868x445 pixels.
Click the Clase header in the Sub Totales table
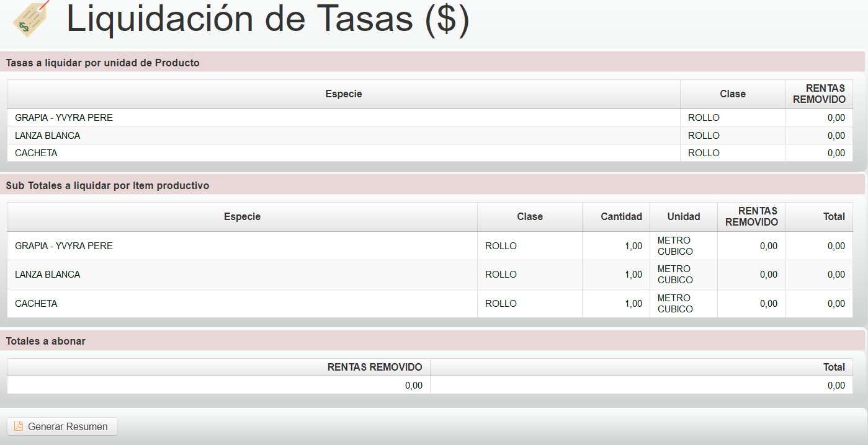pos(530,217)
